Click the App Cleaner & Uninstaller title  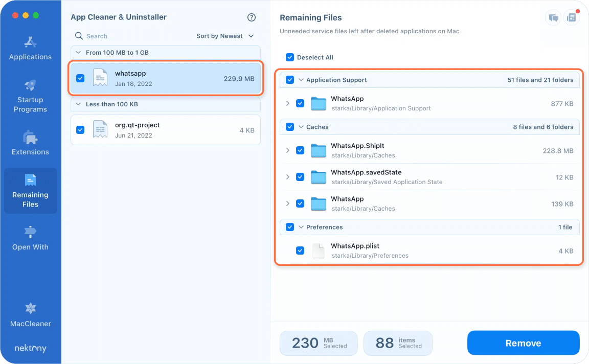point(119,17)
